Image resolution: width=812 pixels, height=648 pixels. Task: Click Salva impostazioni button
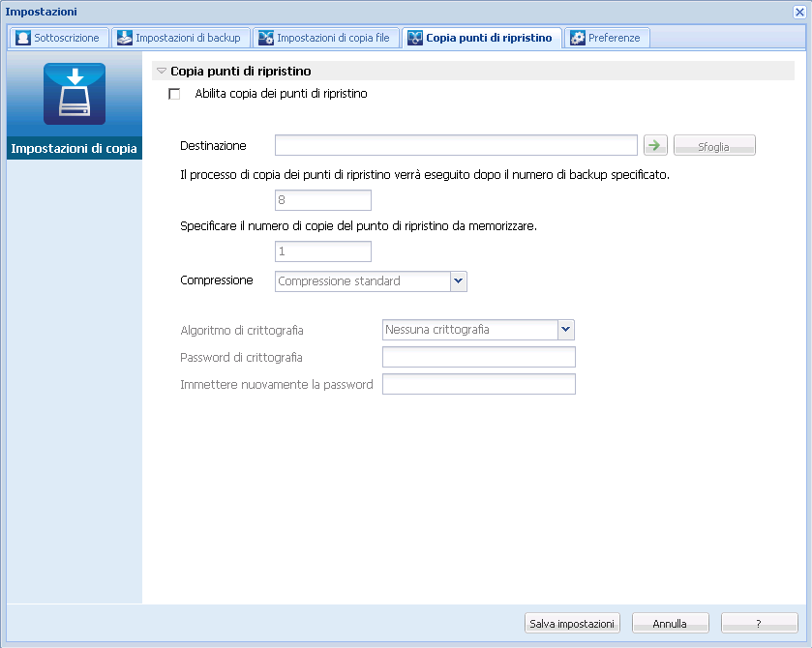pyautogui.click(x=572, y=623)
